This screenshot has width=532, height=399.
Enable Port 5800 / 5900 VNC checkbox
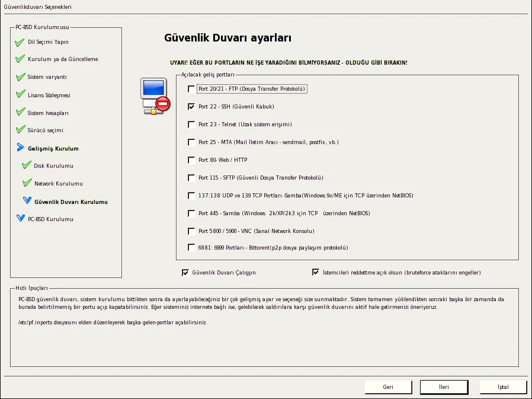tap(191, 231)
